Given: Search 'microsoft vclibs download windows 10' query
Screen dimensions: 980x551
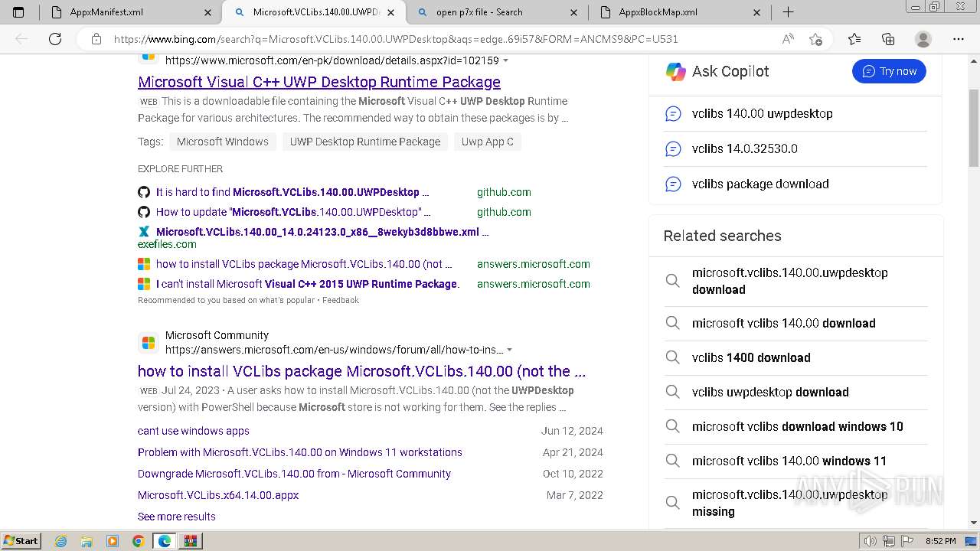Looking at the screenshot, I should click(795, 426).
